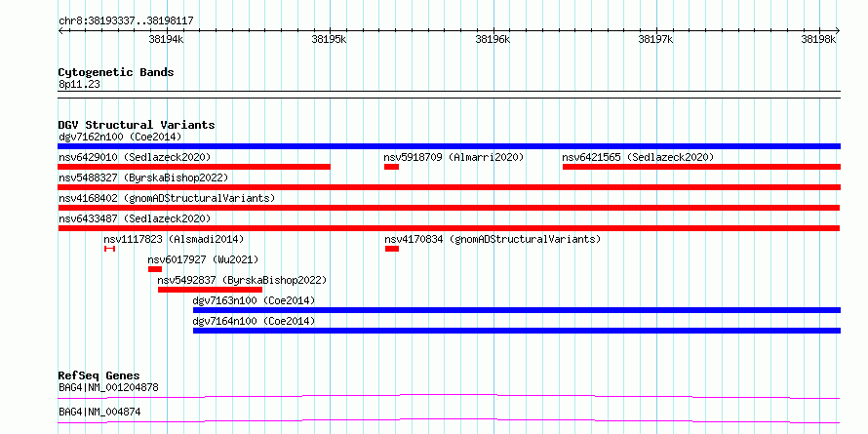
Task: Open nsv6421565 (Sedlazeck2020) label
Action: [638, 157]
